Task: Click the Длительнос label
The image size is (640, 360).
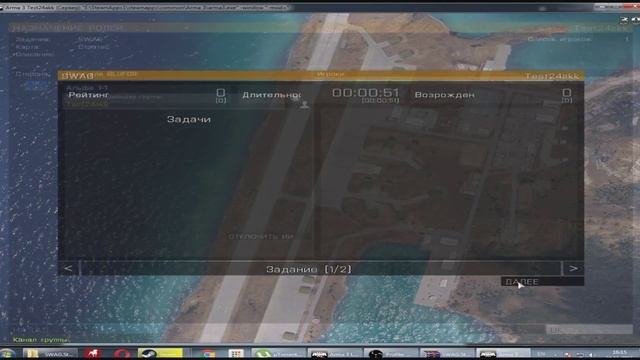Action: (x=271, y=95)
